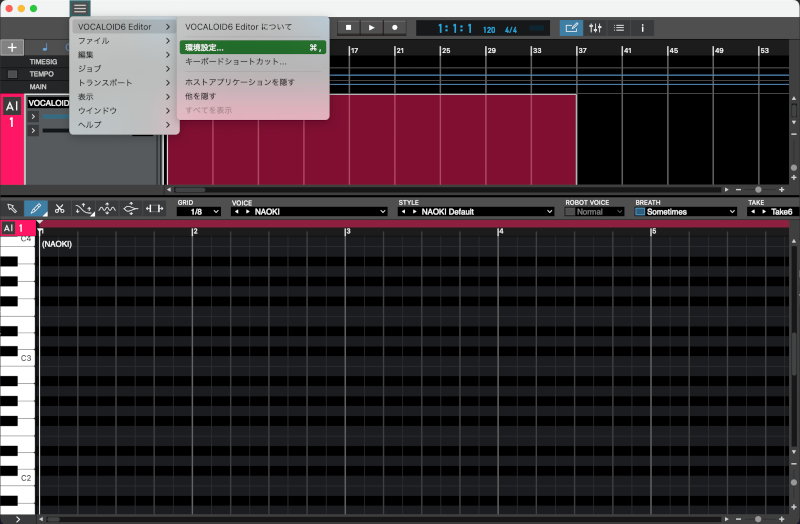Click the AI track type icon on track 1
Screen dimensions: 800x524
12,106
